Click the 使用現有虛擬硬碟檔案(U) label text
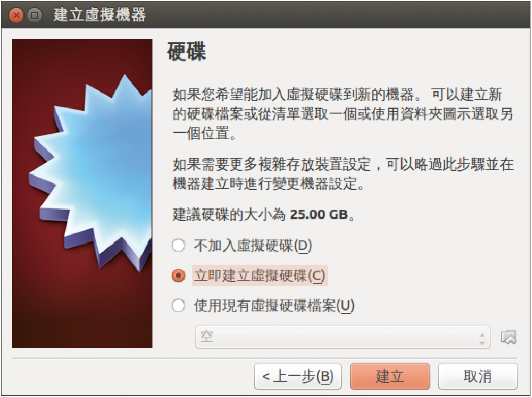532x397 pixels. pyautogui.click(x=274, y=306)
